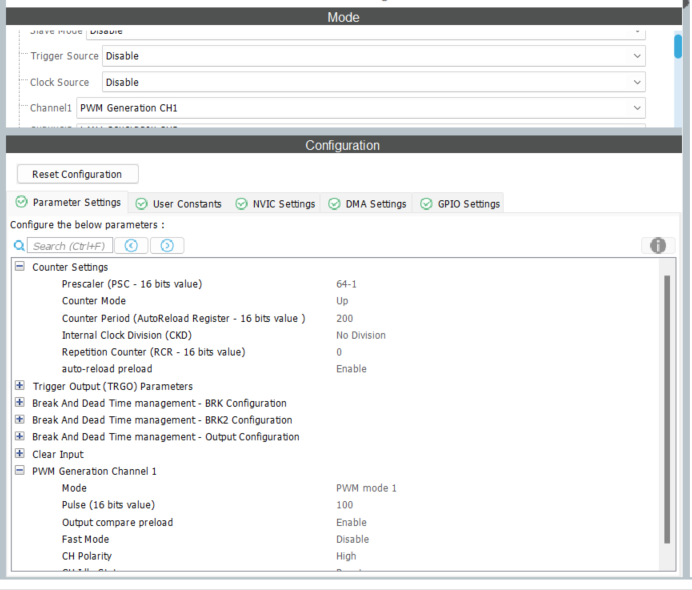Expand Break And Dead Time Output Configuration
Image resolution: width=692 pixels, height=590 pixels.
(x=19, y=436)
